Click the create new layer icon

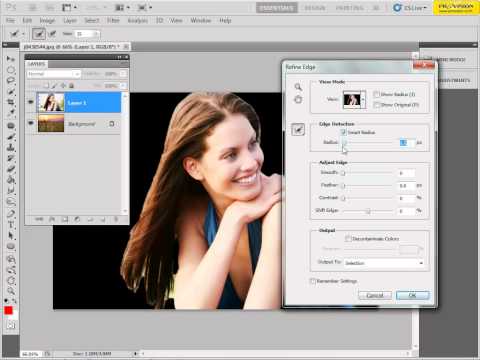(x=103, y=219)
